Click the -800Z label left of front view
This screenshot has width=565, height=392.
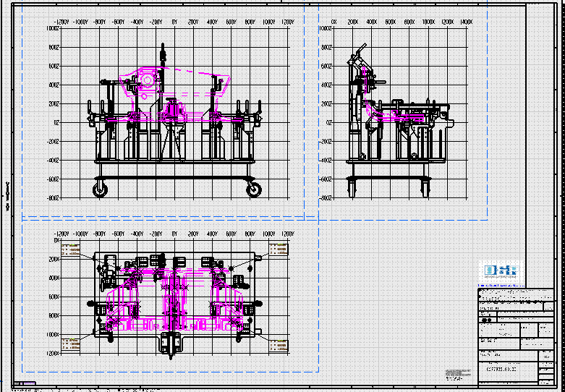click(x=54, y=197)
